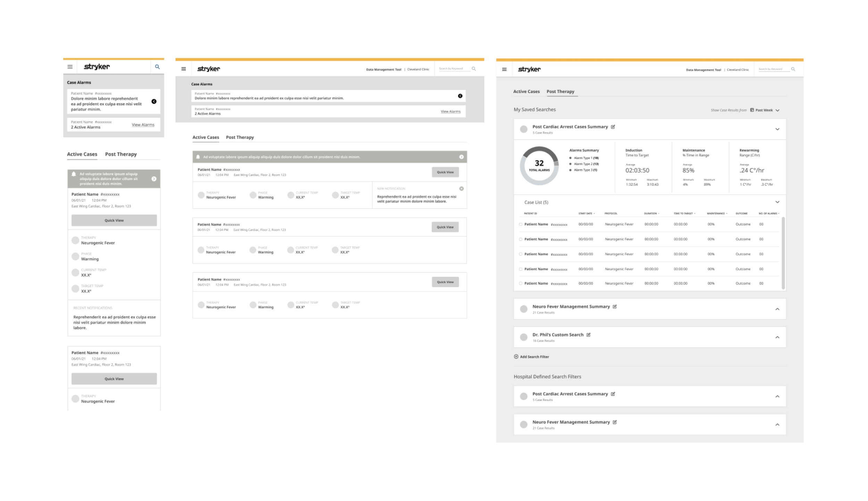The height and width of the screenshot is (501, 868).
Task: Click Cleveland Clinic text in the right desktop header
Action: pyautogui.click(x=738, y=70)
